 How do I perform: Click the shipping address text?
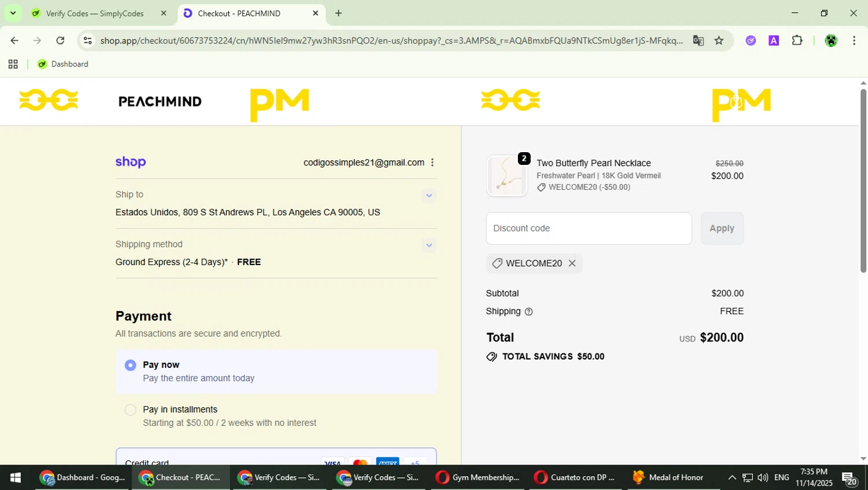click(x=248, y=212)
